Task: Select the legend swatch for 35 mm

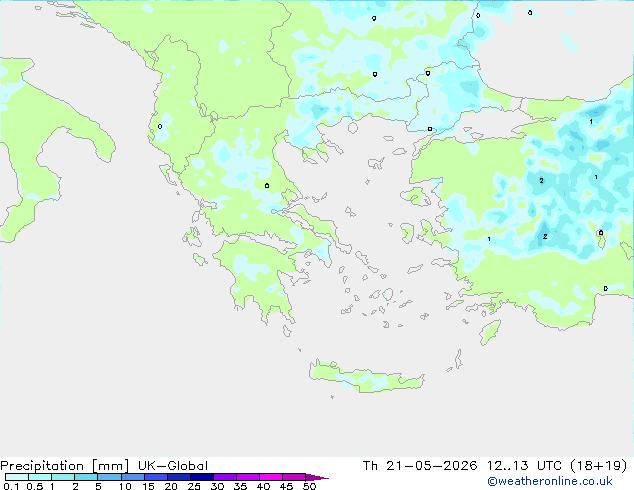Action: (247, 477)
